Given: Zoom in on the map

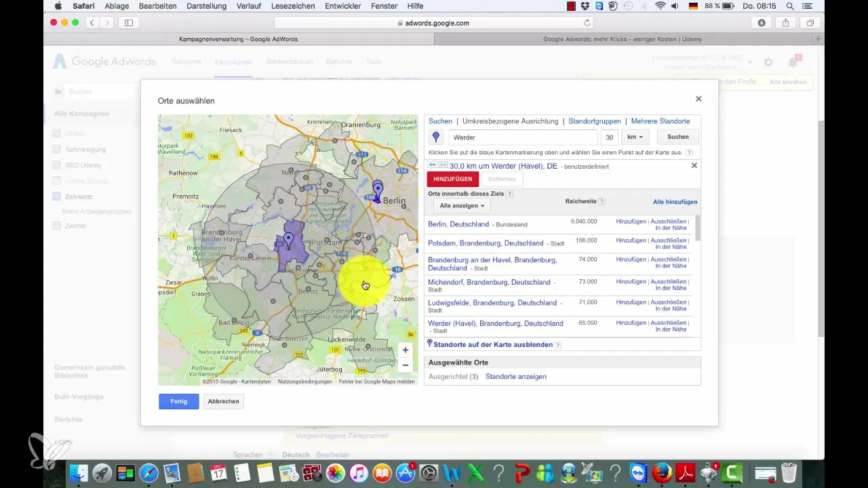Looking at the screenshot, I should [406, 350].
